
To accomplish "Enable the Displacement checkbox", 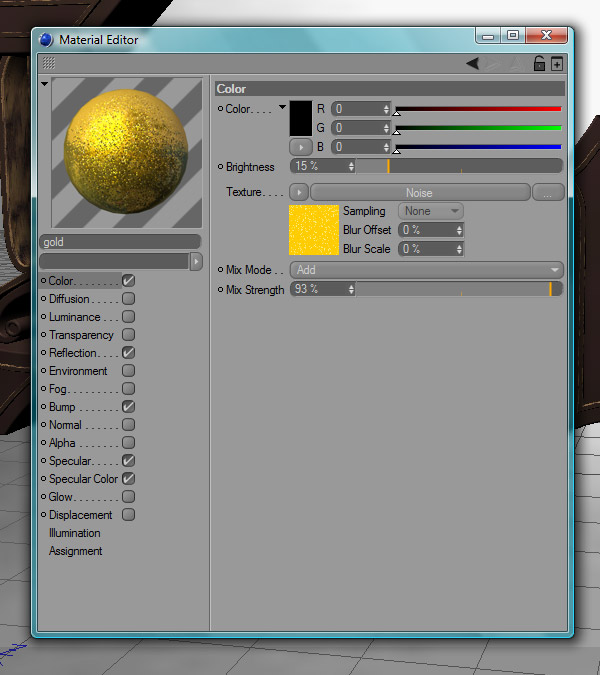I will click(x=128, y=514).
